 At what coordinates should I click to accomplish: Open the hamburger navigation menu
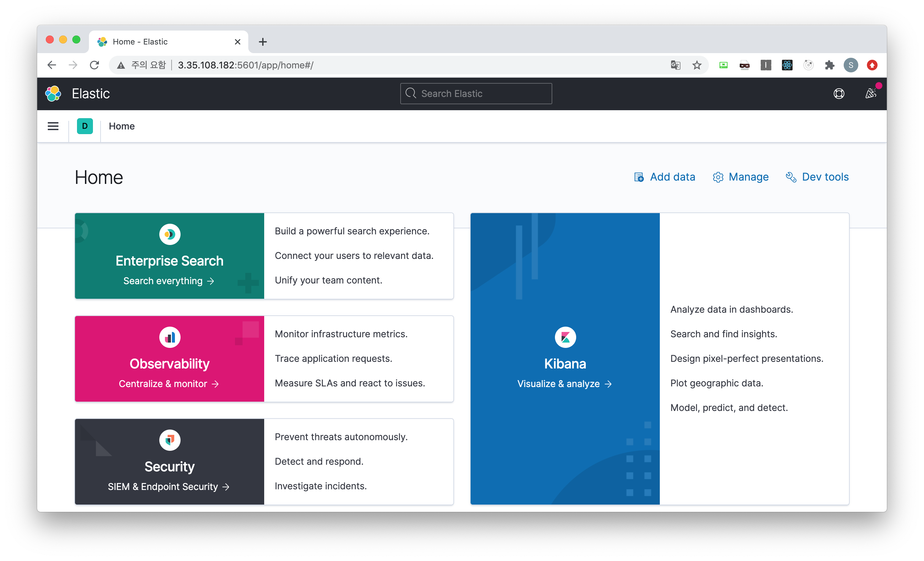click(53, 126)
